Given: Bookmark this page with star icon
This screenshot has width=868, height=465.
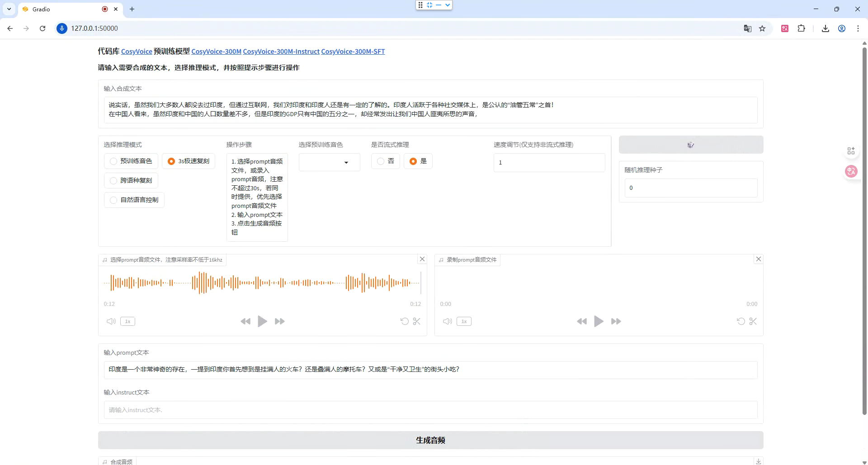Looking at the screenshot, I should click(762, 28).
